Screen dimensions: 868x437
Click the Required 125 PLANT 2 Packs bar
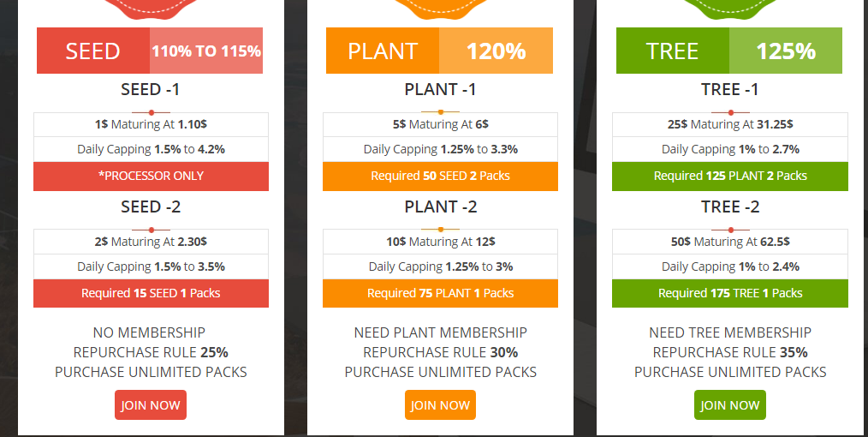[730, 177]
